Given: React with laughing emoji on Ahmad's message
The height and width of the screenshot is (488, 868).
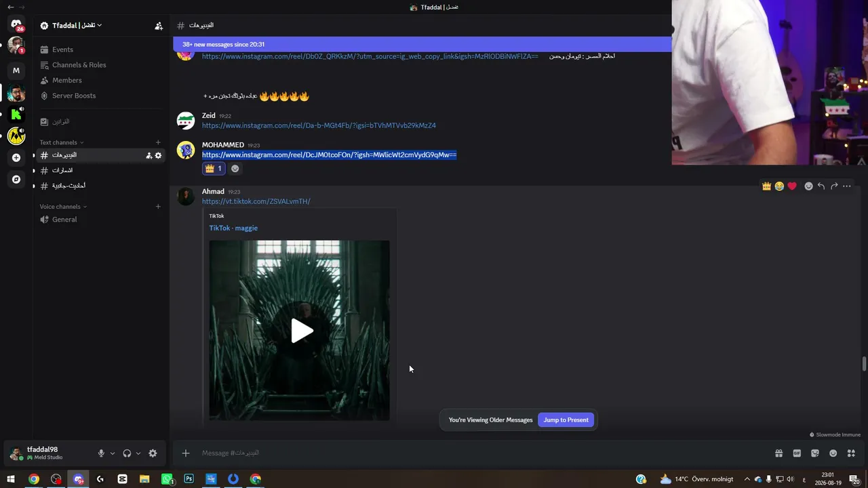Looking at the screenshot, I should pos(779,186).
